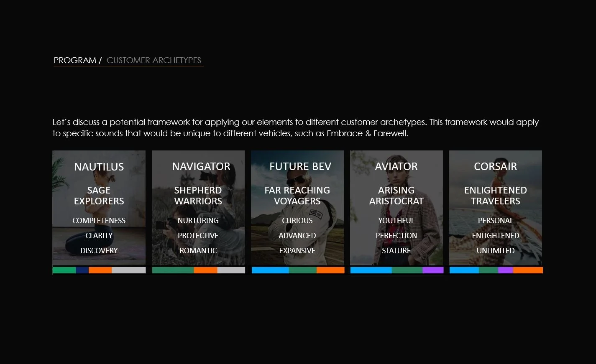Click FAR REACHING VOYAGERS archetype name

click(x=297, y=196)
